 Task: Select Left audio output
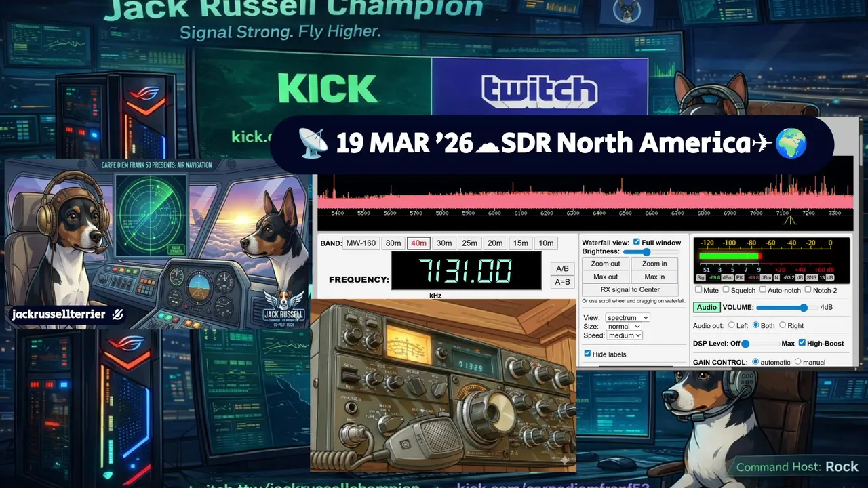[x=732, y=325]
